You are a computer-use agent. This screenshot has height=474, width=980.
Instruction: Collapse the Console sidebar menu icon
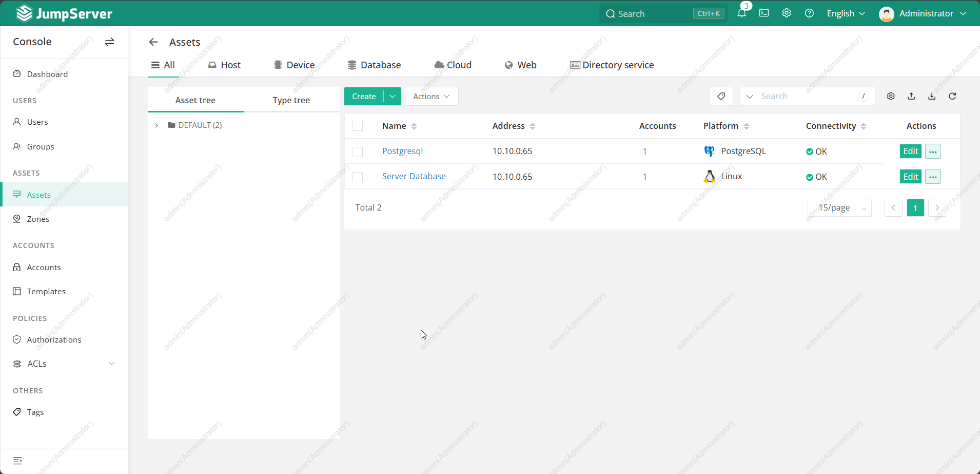click(x=17, y=461)
